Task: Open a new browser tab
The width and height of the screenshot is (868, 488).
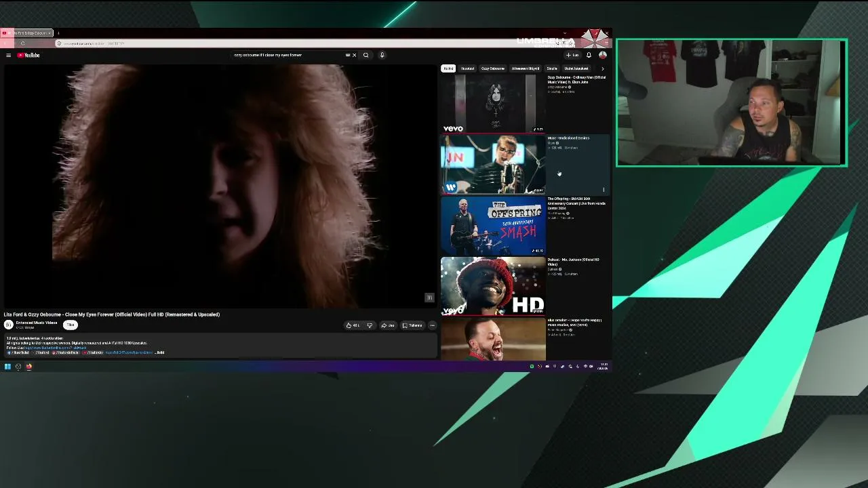Action: coord(58,33)
